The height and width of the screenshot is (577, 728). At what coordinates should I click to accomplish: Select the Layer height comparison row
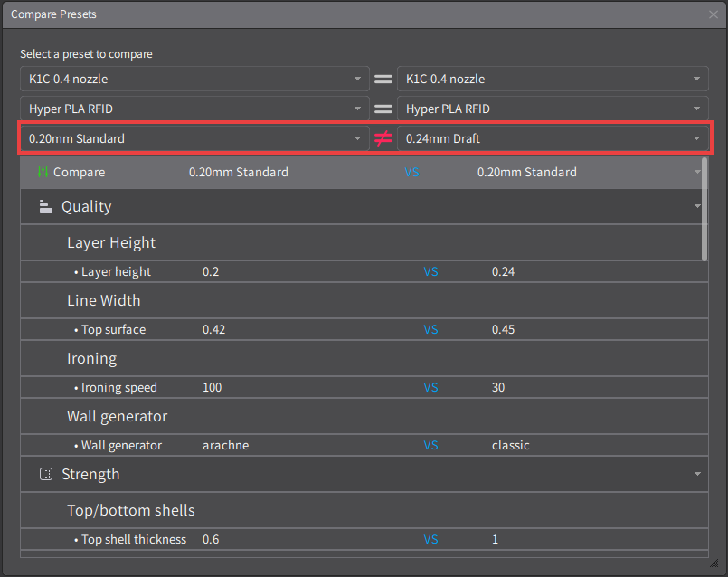[364, 271]
